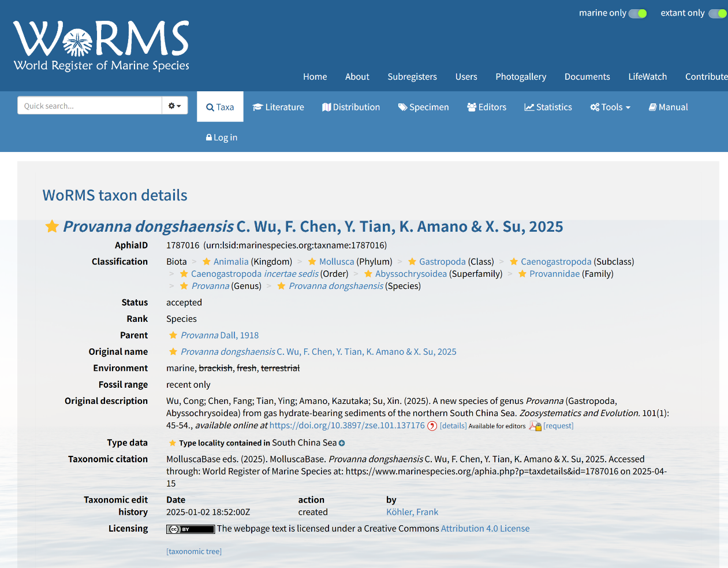The width and height of the screenshot is (728, 568).
Task: Toggle the extant only switch
Action: [717, 13]
